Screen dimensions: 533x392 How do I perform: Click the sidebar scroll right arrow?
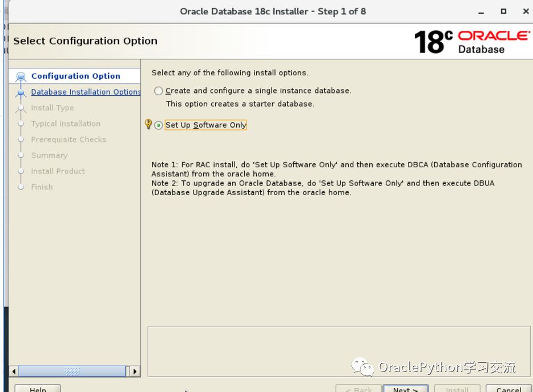pos(135,371)
